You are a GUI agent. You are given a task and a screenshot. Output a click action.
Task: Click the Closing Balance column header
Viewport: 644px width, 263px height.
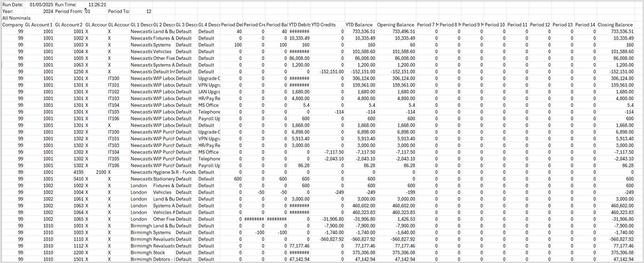[x=615, y=25]
